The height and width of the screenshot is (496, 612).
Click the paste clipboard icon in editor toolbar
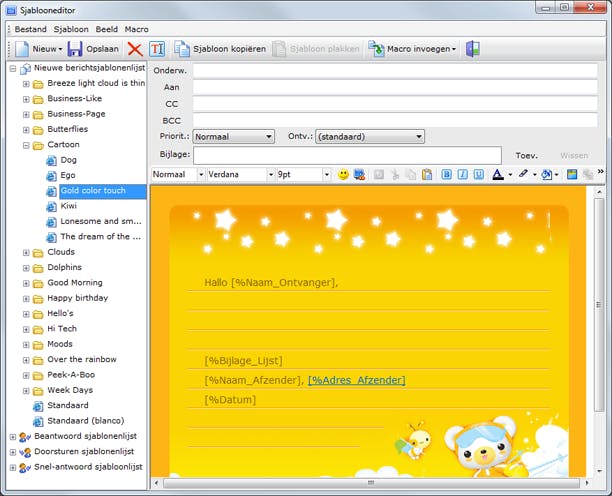point(427,174)
